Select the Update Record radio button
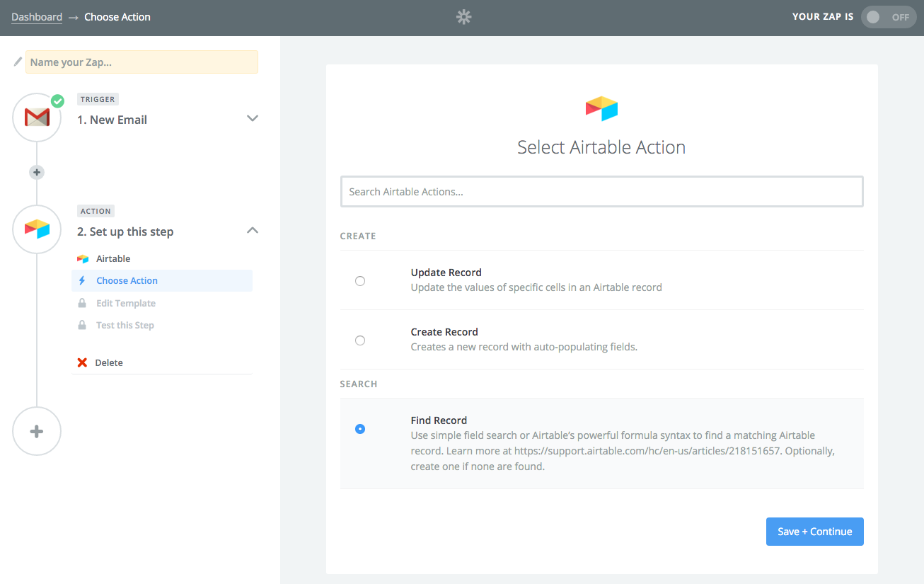Image resolution: width=924 pixels, height=584 pixels. 360,281
